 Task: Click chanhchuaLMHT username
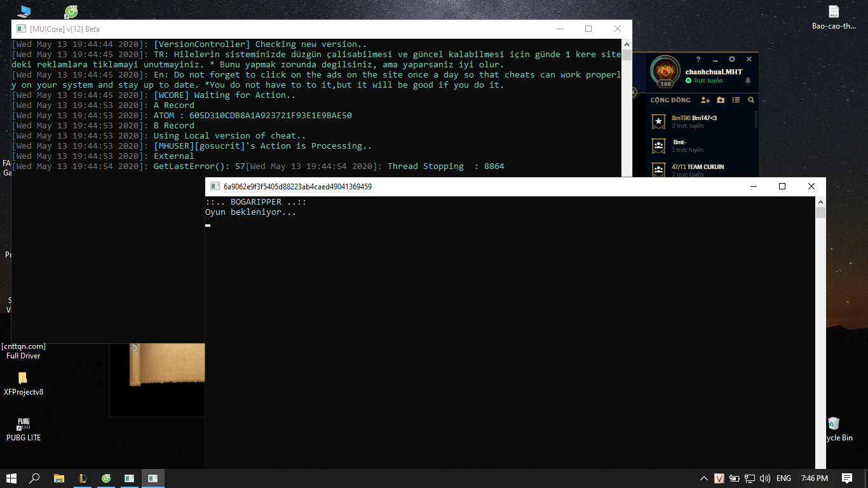[x=714, y=72]
